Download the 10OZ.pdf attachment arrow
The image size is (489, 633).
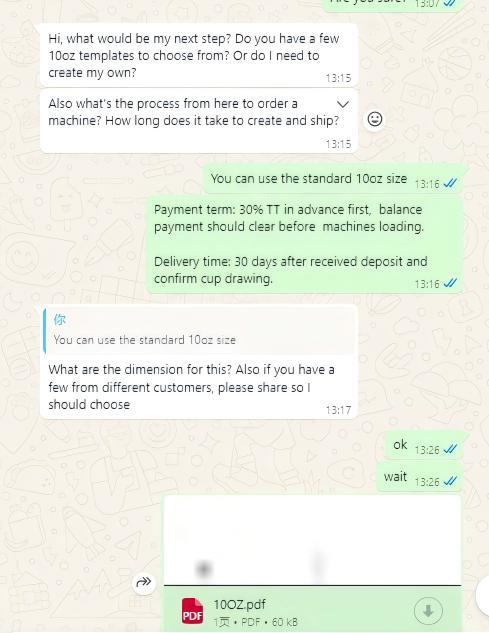pyautogui.click(x=428, y=611)
